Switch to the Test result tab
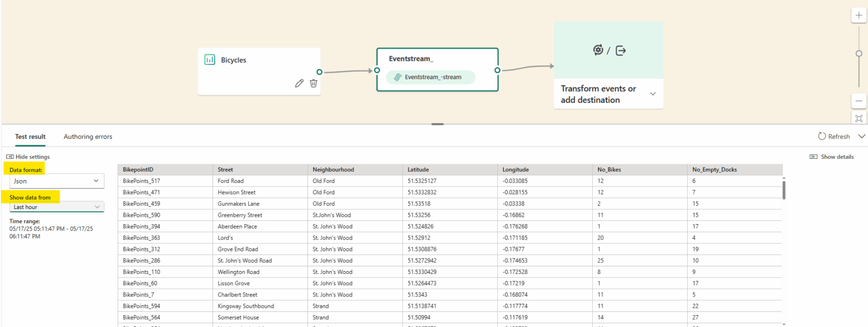 31,137
